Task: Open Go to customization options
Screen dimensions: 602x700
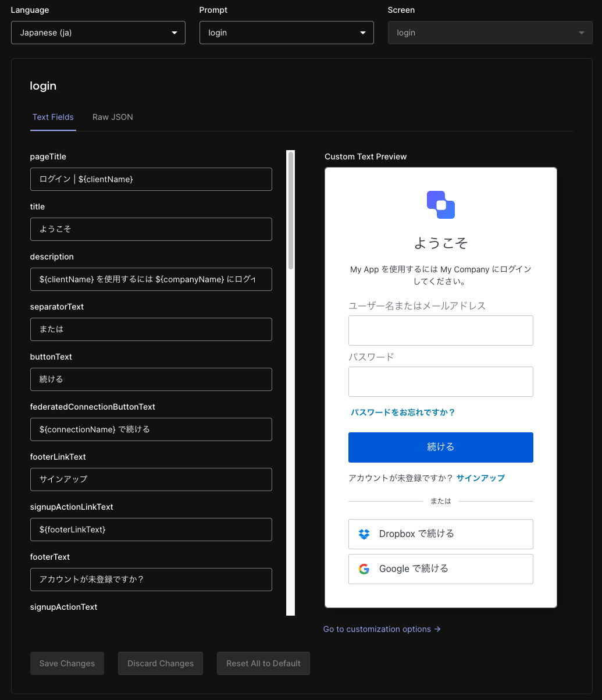Action: click(x=376, y=629)
